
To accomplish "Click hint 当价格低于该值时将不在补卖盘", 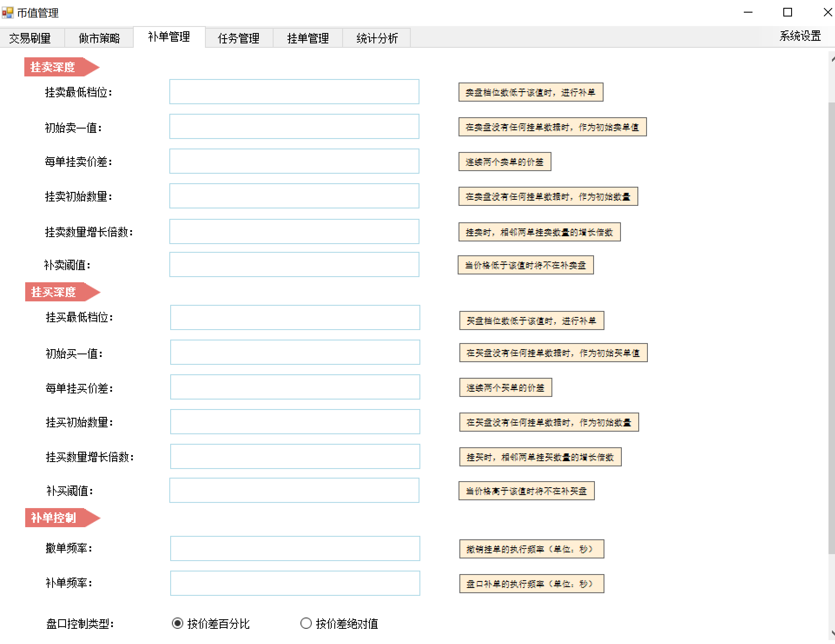I will coord(526,265).
